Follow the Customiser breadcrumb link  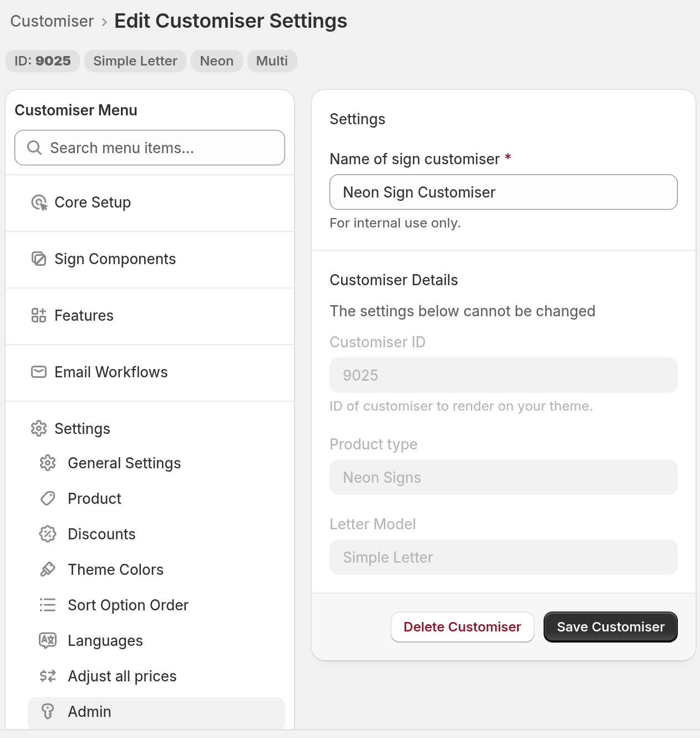52,21
